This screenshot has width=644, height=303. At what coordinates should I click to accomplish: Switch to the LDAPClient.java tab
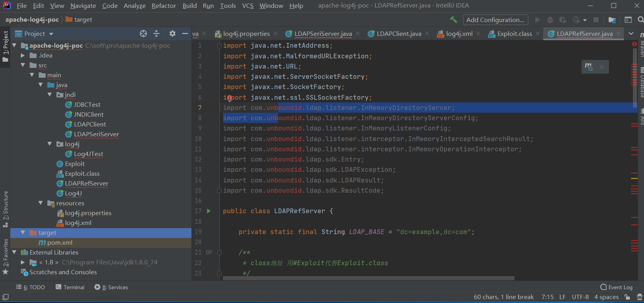pos(399,34)
